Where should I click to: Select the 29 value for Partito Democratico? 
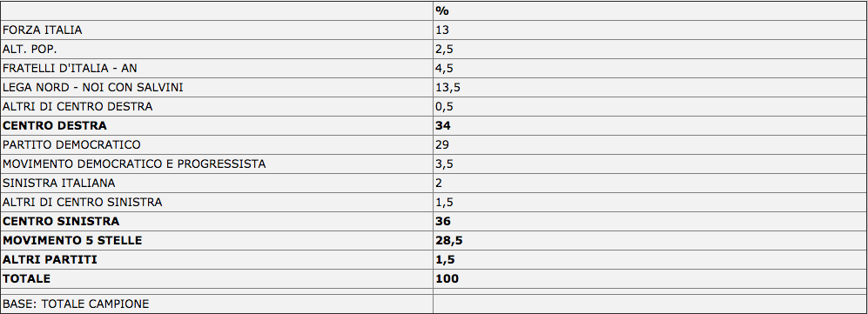coord(442,145)
